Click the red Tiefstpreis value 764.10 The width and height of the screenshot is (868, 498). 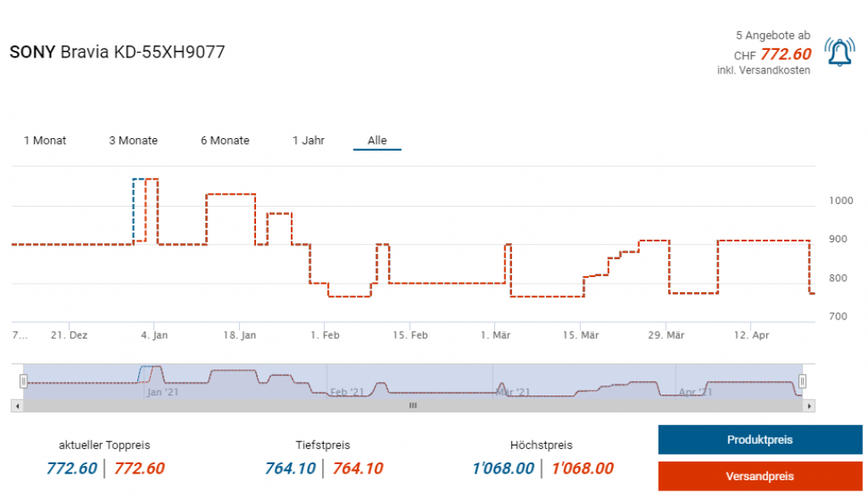tap(358, 468)
